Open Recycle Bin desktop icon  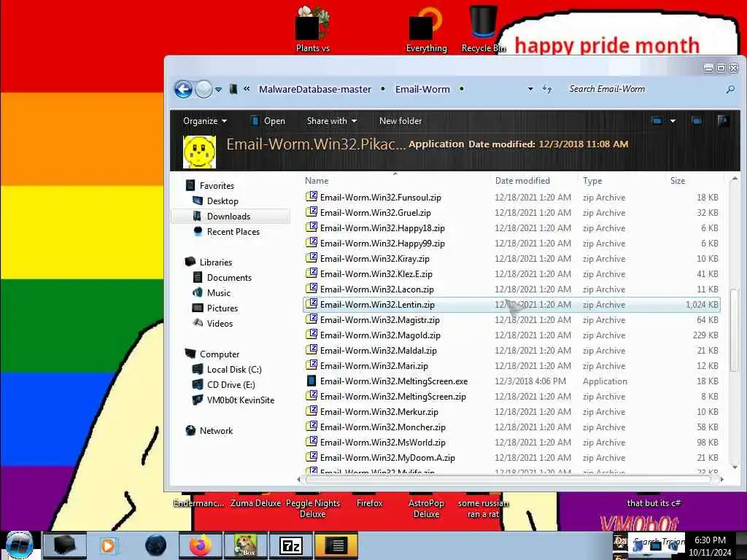coord(484,28)
